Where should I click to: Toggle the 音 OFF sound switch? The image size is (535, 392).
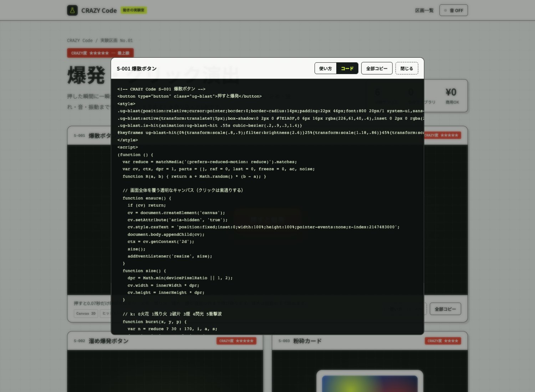453,10
